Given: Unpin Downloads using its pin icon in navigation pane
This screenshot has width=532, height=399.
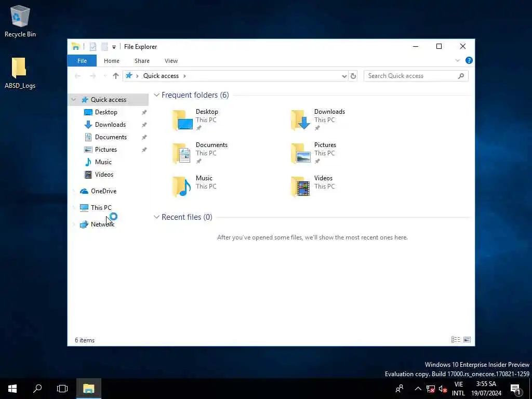Looking at the screenshot, I should coord(144,125).
